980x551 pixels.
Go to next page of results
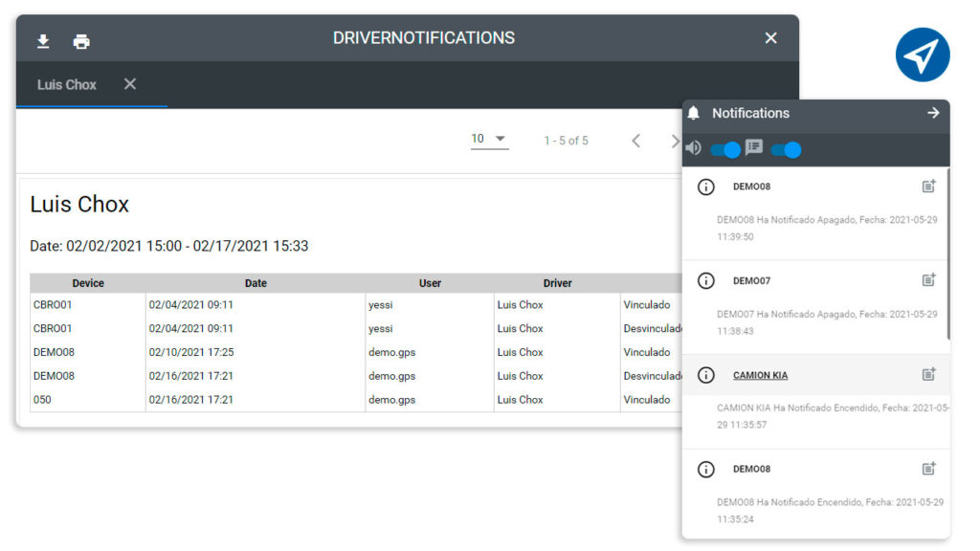pos(675,141)
